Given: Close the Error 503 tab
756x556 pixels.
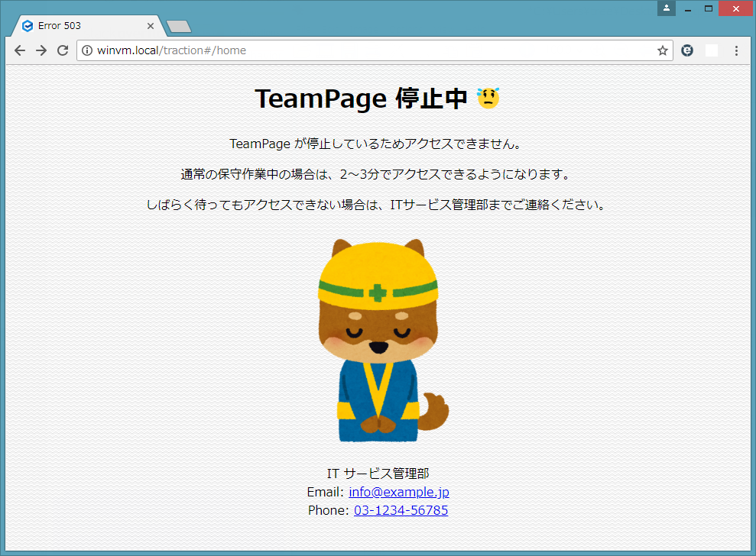Looking at the screenshot, I should click(x=151, y=26).
